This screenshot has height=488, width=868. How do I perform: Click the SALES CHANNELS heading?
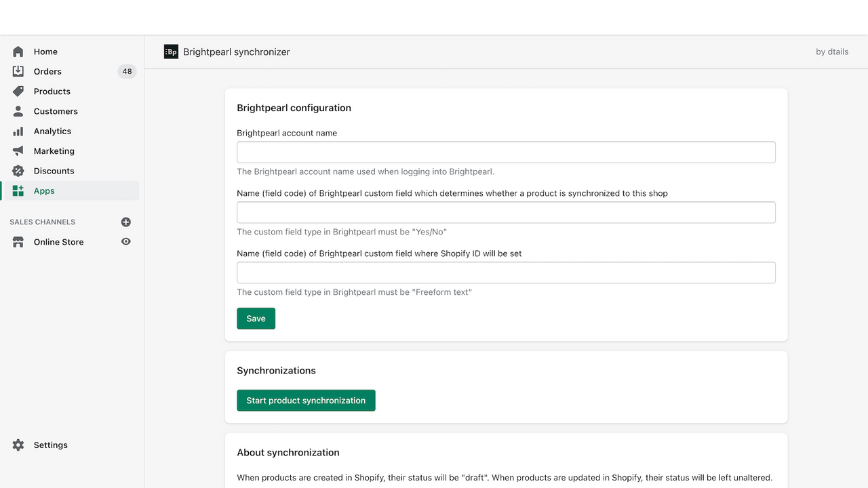pyautogui.click(x=43, y=222)
